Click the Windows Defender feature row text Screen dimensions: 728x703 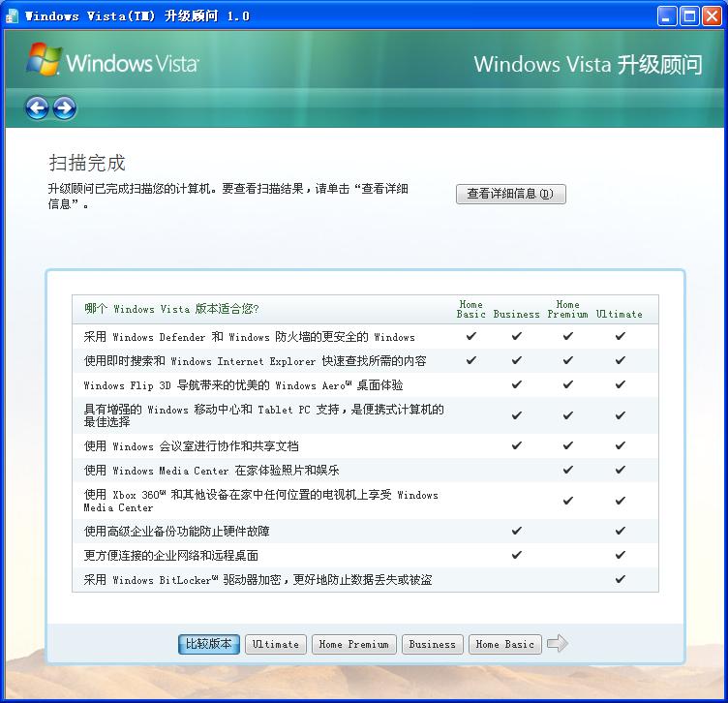click(250, 337)
